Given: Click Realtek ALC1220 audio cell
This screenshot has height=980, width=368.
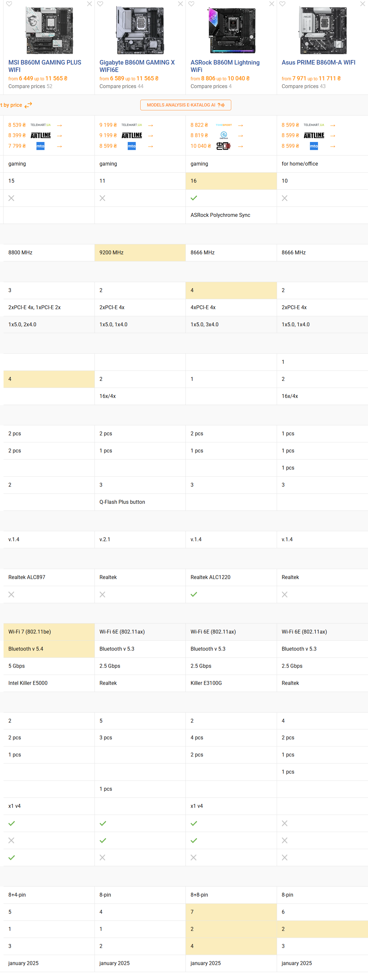Looking at the screenshot, I should point(231,578).
